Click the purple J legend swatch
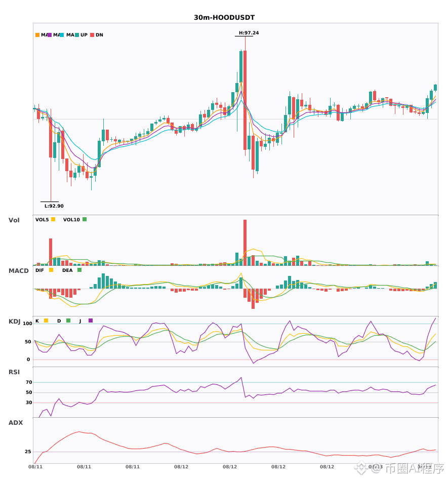 pyautogui.click(x=91, y=320)
